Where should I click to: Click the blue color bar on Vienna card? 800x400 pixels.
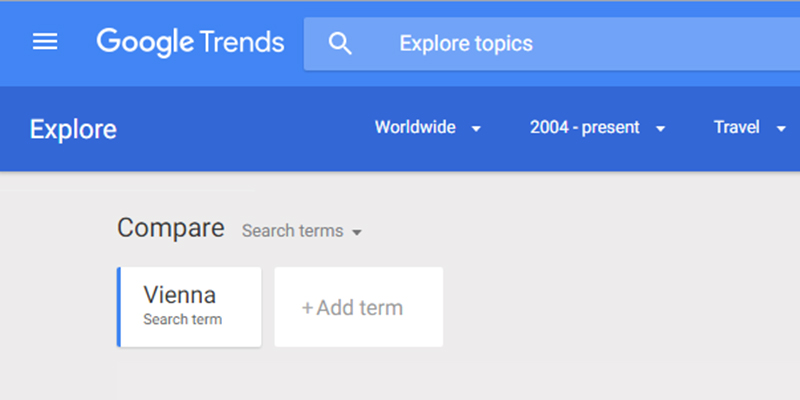tap(119, 307)
